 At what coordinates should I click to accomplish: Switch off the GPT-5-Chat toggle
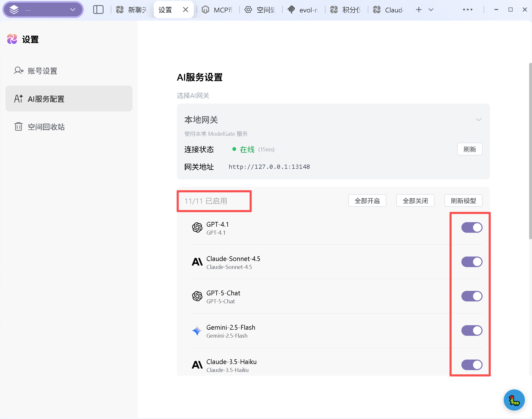point(472,296)
